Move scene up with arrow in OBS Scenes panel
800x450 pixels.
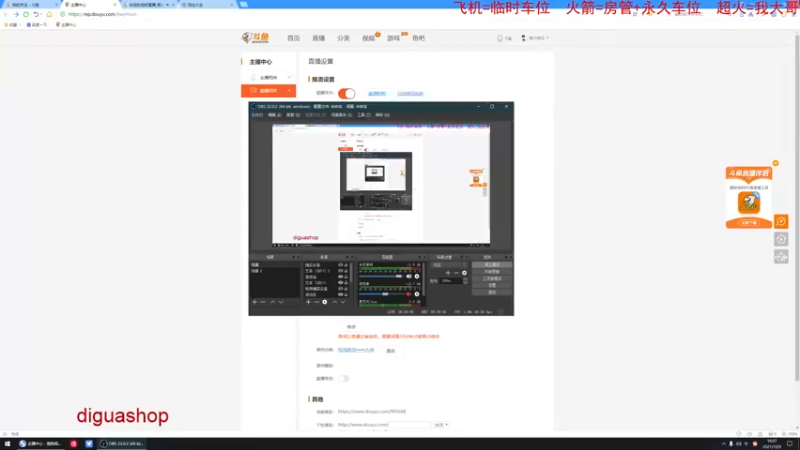tap(272, 302)
